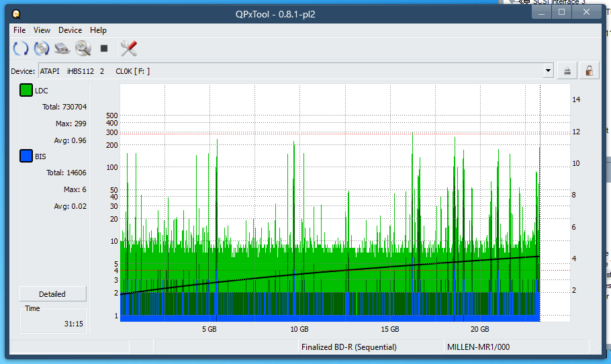Click the disc media info icon
Screen dimensions: 611x364
coord(42,48)
